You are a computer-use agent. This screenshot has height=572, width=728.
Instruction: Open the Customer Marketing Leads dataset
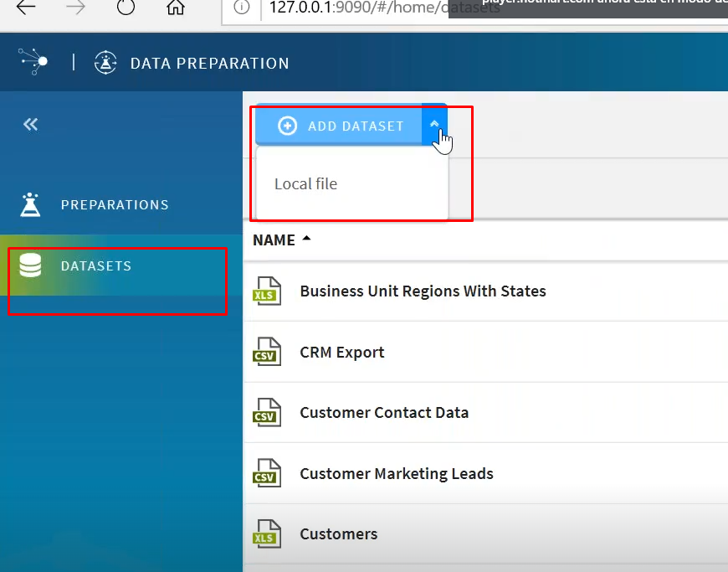click(397, 473)
